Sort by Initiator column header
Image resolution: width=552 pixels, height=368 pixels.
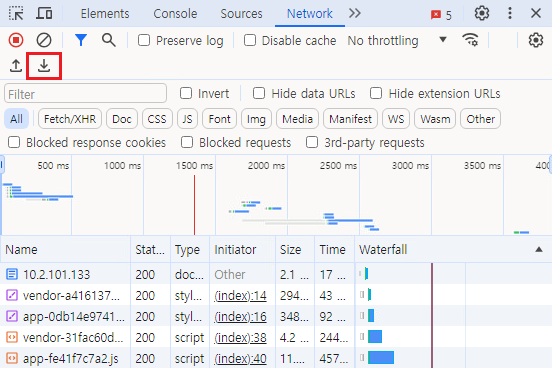(243, 249)
